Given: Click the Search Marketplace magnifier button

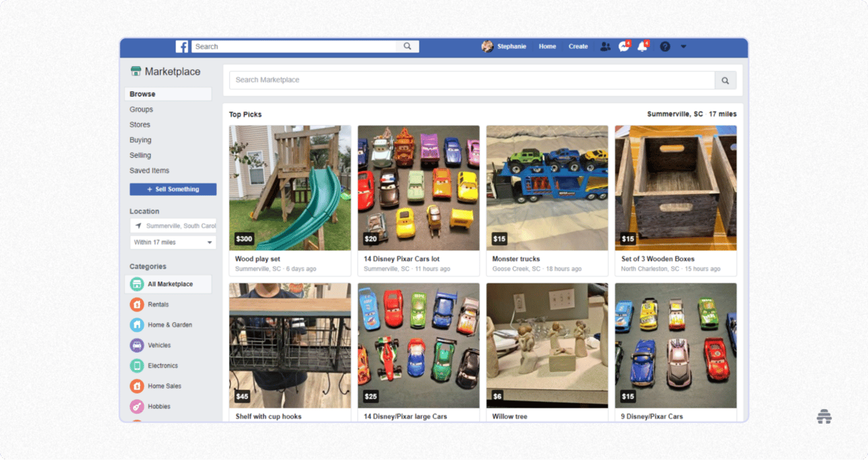Looking at the screenshot, I should pos(726,81).
